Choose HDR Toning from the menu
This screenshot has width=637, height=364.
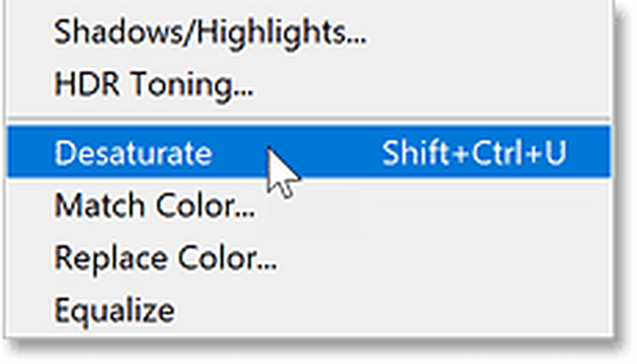tap(154, 83)
